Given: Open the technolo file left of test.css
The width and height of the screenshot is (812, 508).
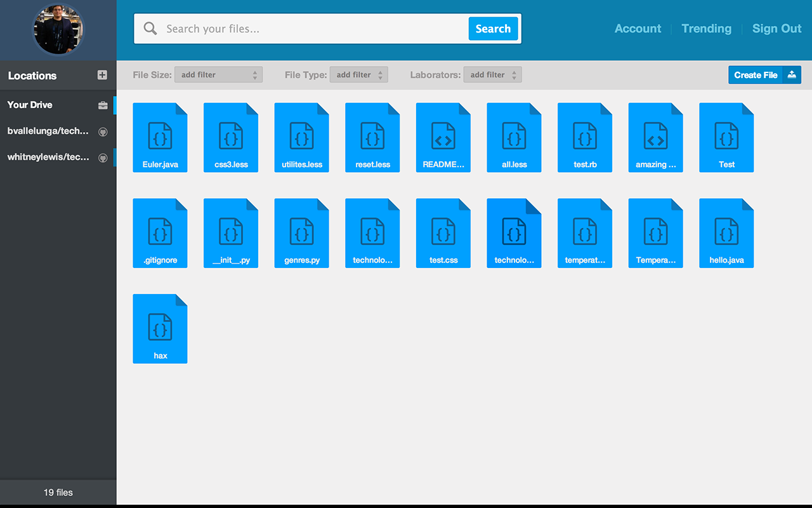Looking at the screenshot, I should coord(372,233).
